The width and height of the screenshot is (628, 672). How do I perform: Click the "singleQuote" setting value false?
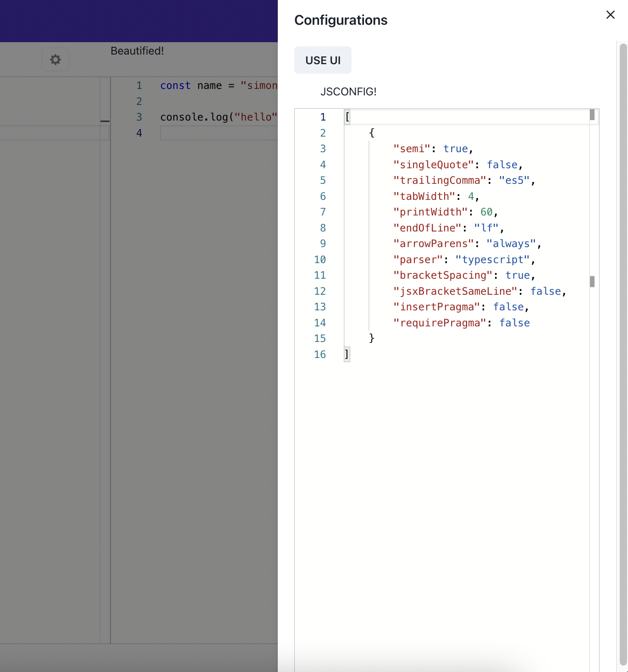tap(502, 165)
